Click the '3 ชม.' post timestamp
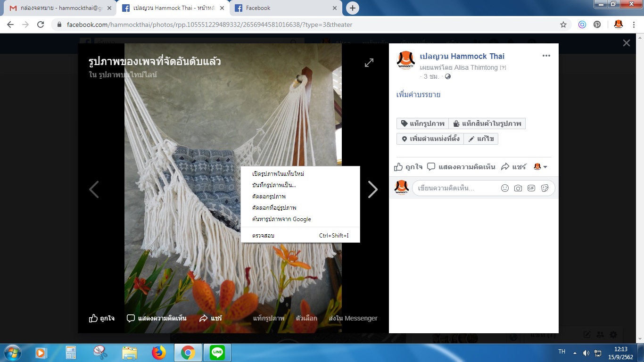644x362 pixels. coord(431,76)
